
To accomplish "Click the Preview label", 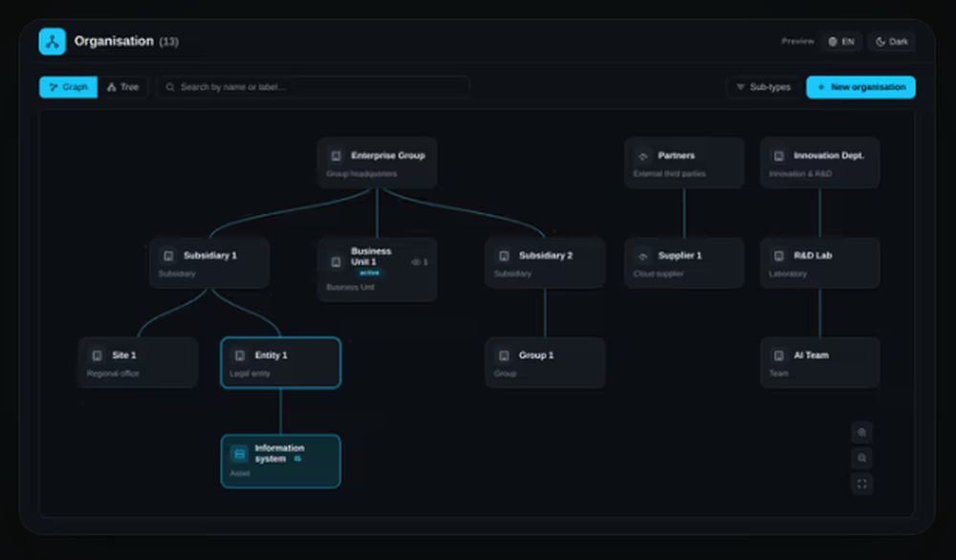I will click(797, 41).
